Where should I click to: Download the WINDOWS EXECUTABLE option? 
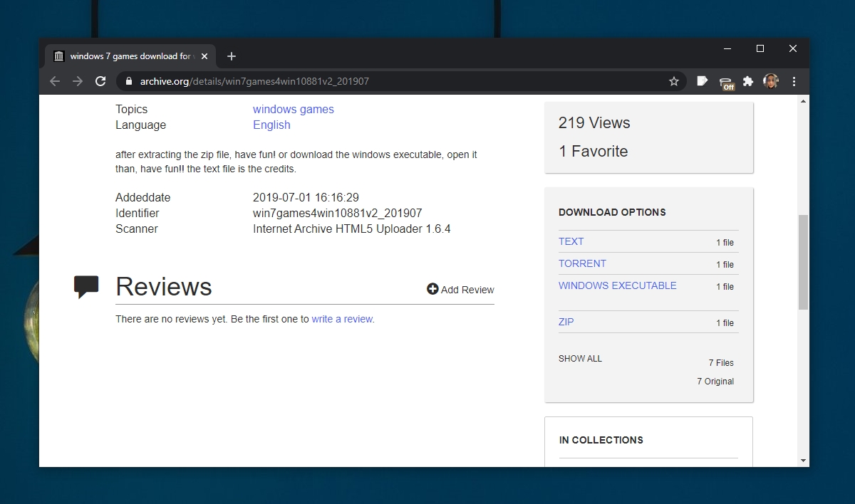(618, 285)
